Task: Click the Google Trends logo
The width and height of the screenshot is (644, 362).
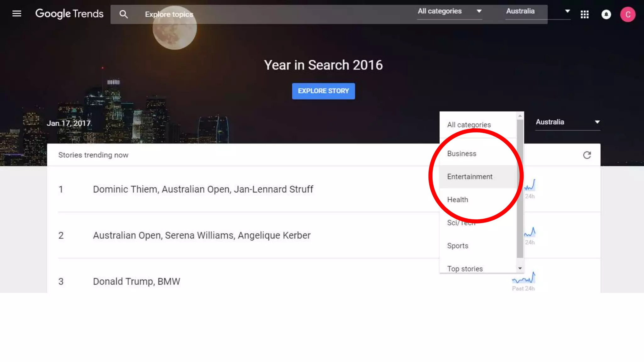Action: (x=69, y=14)
